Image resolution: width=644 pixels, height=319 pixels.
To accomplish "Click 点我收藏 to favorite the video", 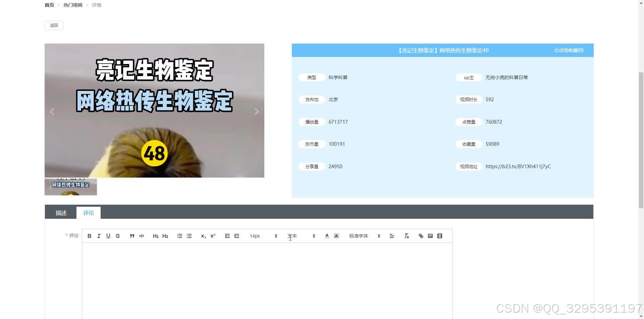I will tap(569, 50).
